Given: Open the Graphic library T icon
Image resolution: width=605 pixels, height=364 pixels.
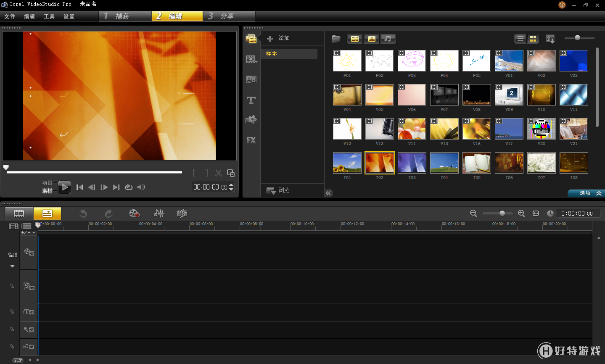Looking at the screenshot, I should click(x=251, y=100).
